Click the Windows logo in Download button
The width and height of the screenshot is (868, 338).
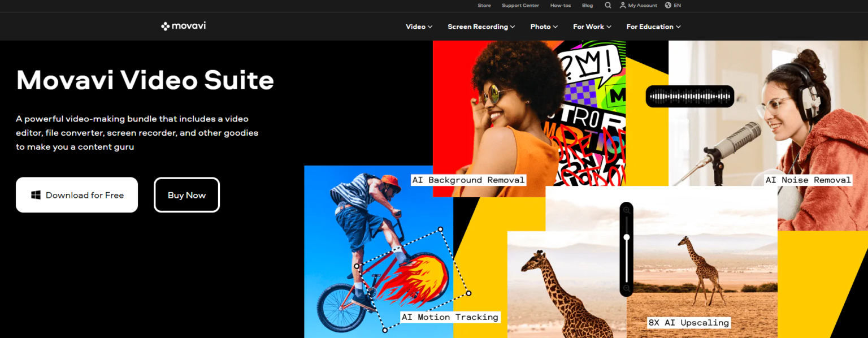coord(36,195)
